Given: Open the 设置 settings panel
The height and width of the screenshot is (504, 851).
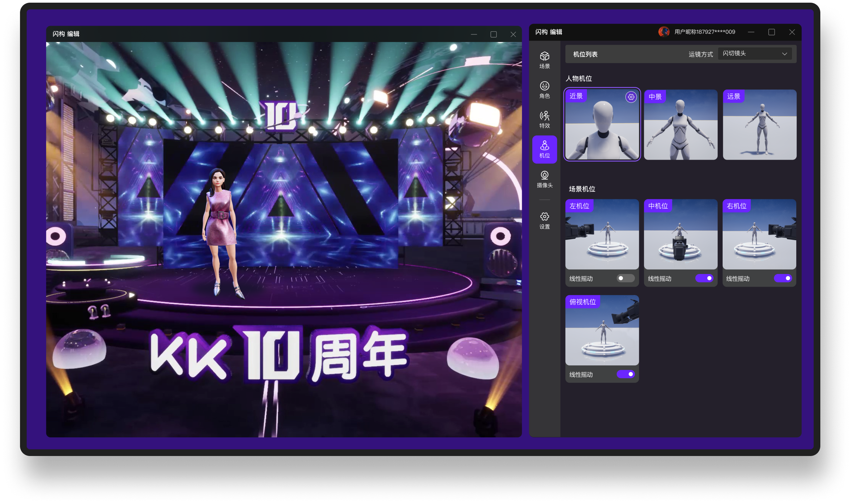Looking at the screenshot, I should coord(545,221).
